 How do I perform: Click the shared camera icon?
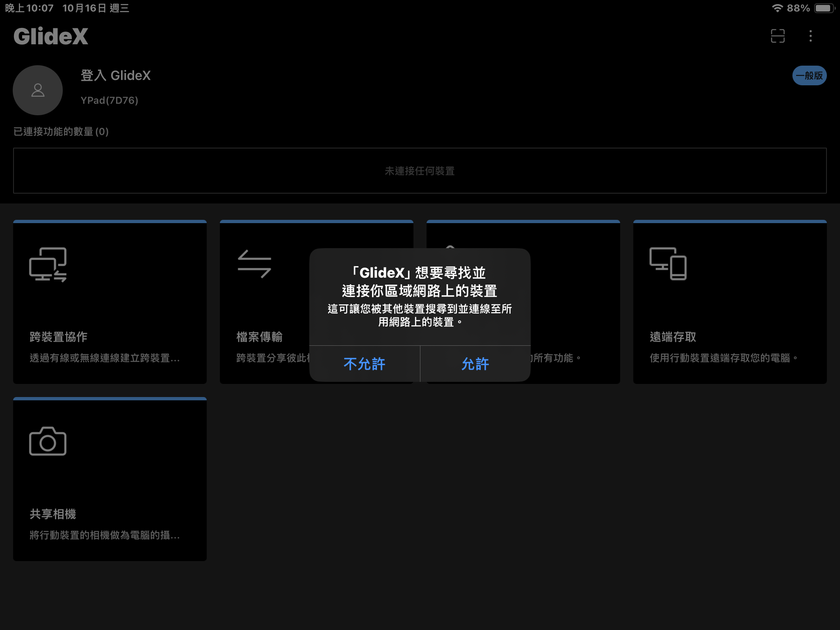pos(48,441)
